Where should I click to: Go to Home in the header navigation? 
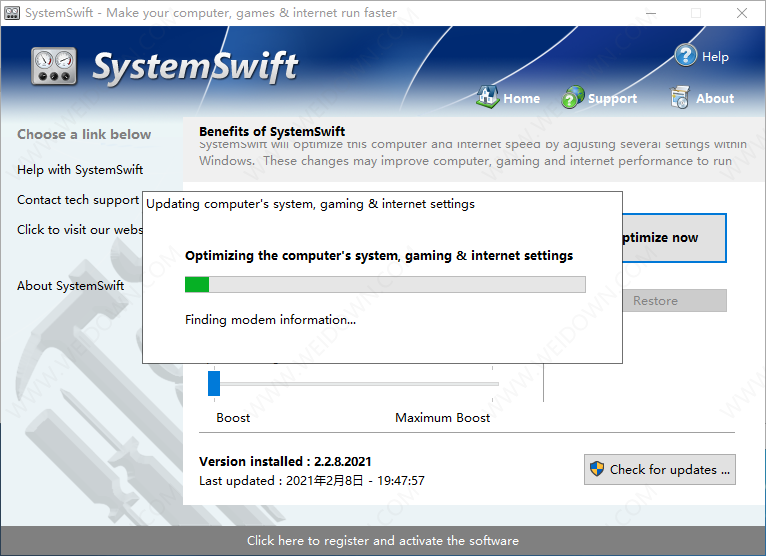coord(521,99)
